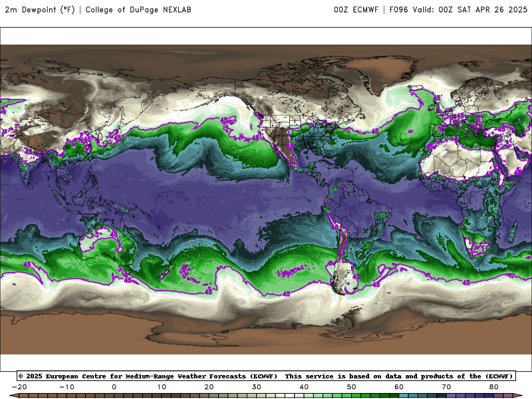Click the 20 label on the color scale
This screenshot has height=399, width=532.
tap(209, 387)
